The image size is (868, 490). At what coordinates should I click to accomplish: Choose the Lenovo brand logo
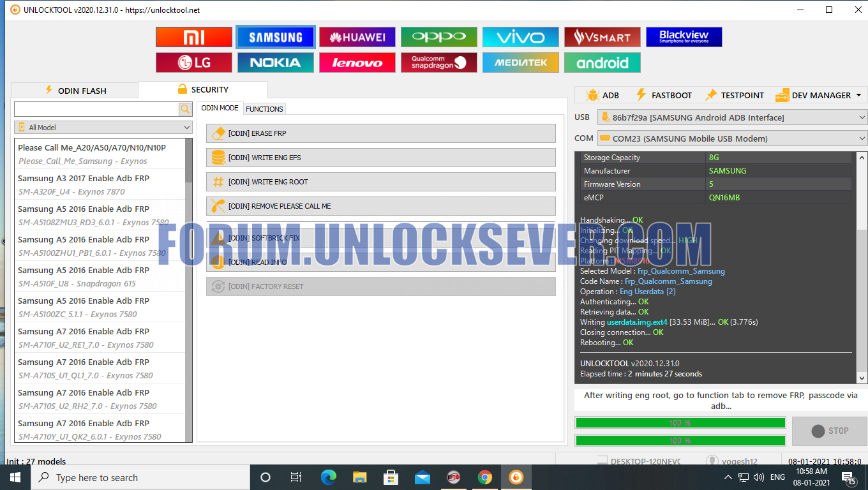pos(357,63)
